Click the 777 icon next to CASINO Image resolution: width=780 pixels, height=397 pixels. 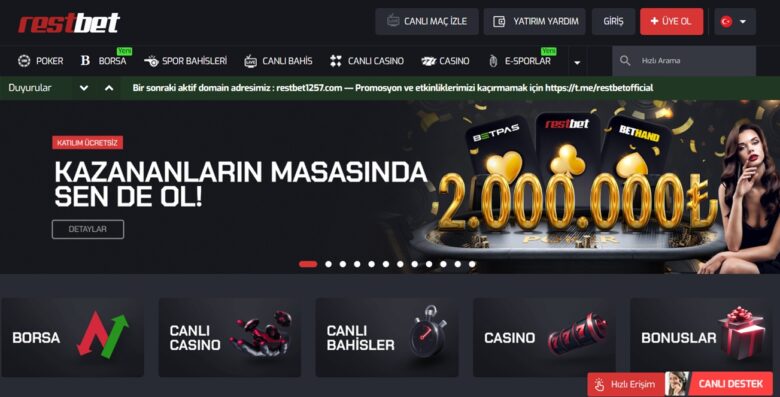[428, 61]
